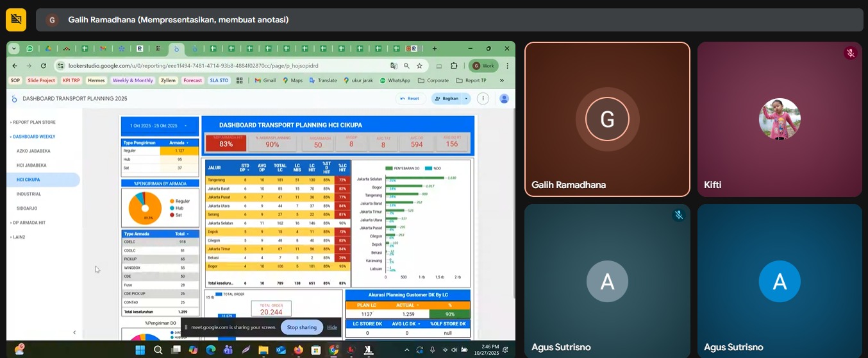
Task: Click the orange Reguler legend swatch
Action: pos(172,201)
